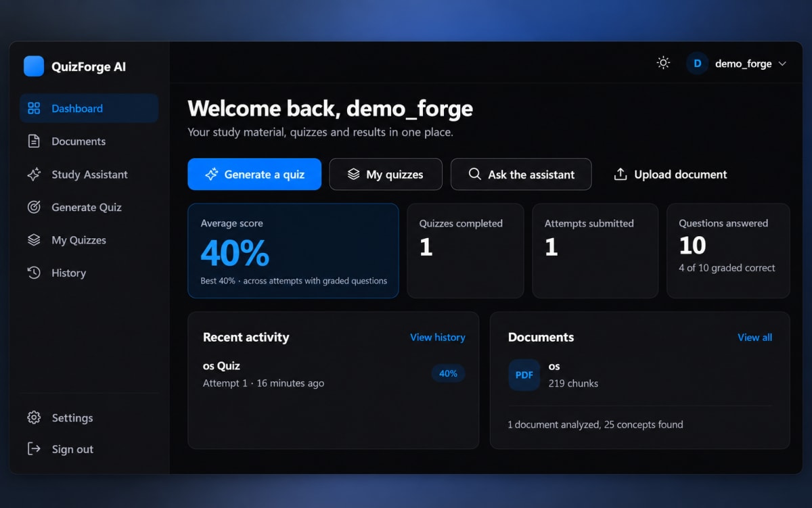Click the Study Assistant sparkle icon
Image resolution: width=812 pixels, height=508 pixels.
tap(34, 175)
